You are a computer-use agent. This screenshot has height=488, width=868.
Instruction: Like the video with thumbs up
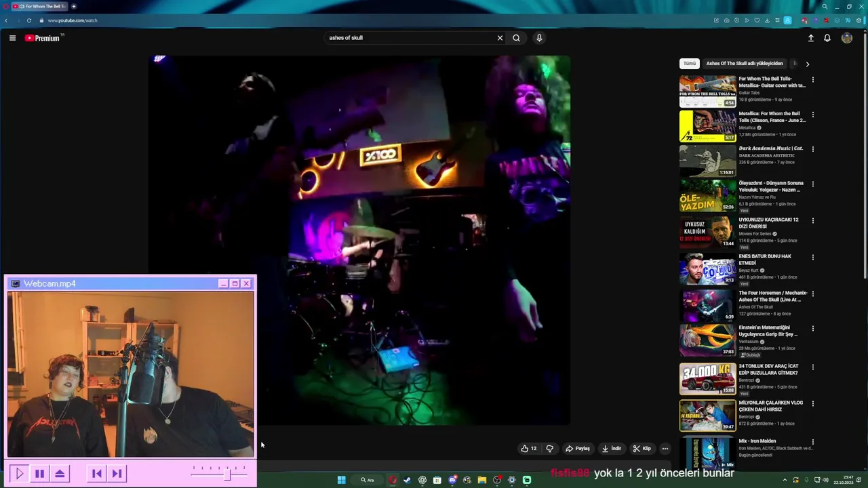pos(528,449)
